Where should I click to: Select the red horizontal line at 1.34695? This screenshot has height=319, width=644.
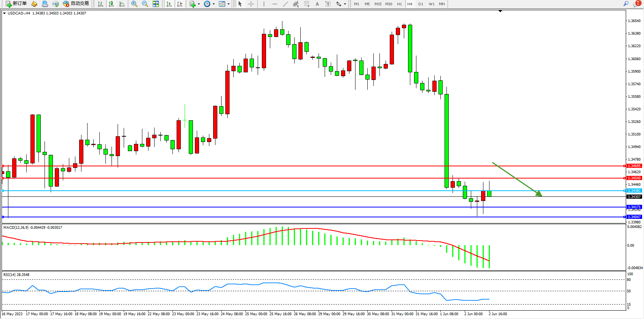[x=304, y=166]
